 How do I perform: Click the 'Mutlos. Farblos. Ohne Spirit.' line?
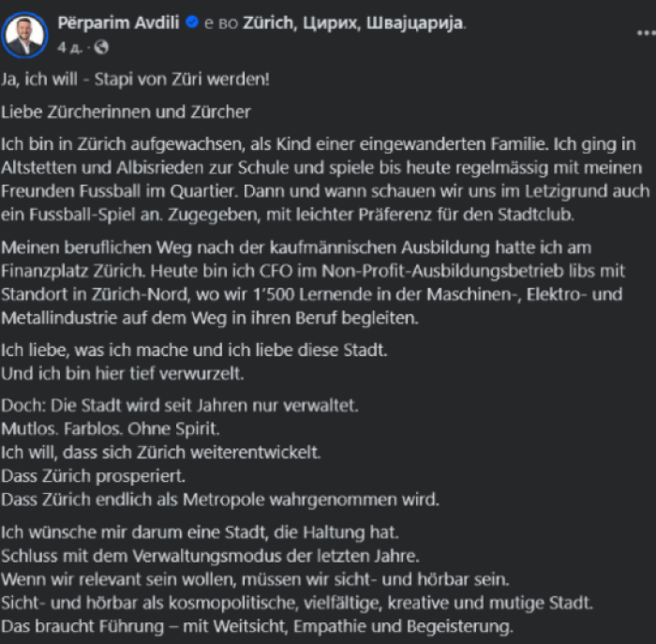(110, 429)
